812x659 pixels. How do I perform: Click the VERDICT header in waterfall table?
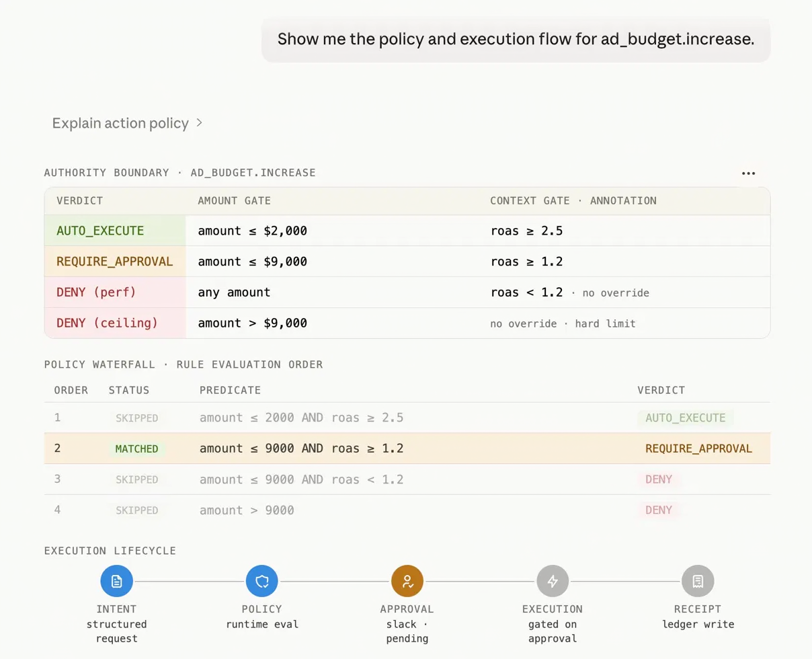(661, 390)
